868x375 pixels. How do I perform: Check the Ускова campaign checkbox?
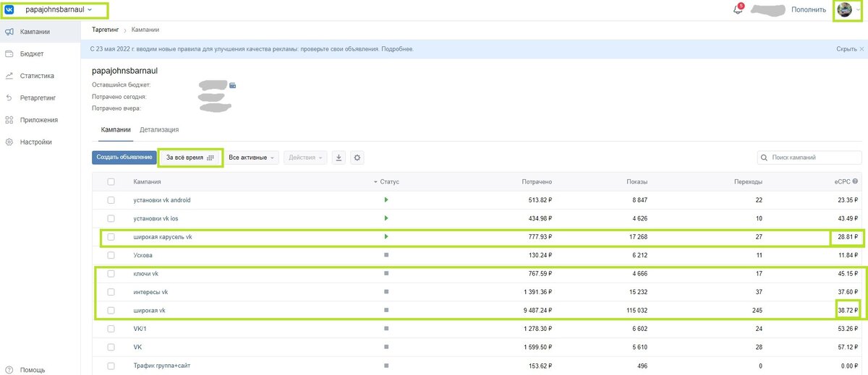(x=111, y=255)
